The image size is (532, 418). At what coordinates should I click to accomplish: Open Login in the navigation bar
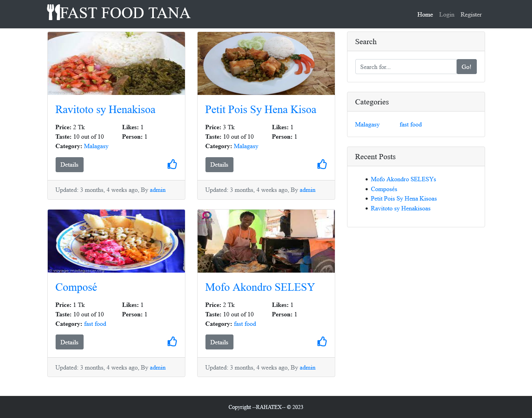pos(447,15)
